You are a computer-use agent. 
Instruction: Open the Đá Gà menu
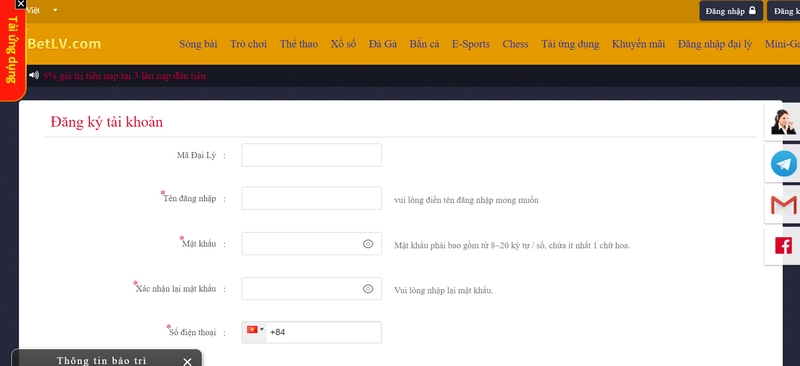(383, 44)
